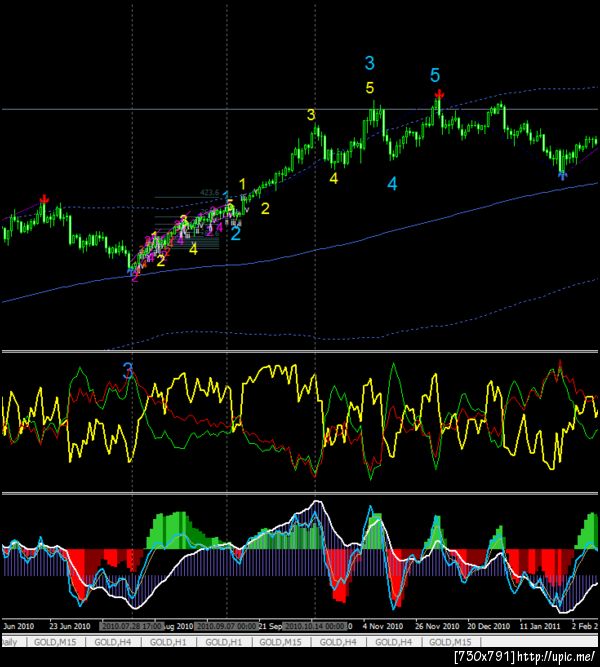Select the blue up-arrow marker at the January 2011 low
Image resolution: width=600 pixels, height=667 pixels.
pyautogui.click(x=563, y=175)
